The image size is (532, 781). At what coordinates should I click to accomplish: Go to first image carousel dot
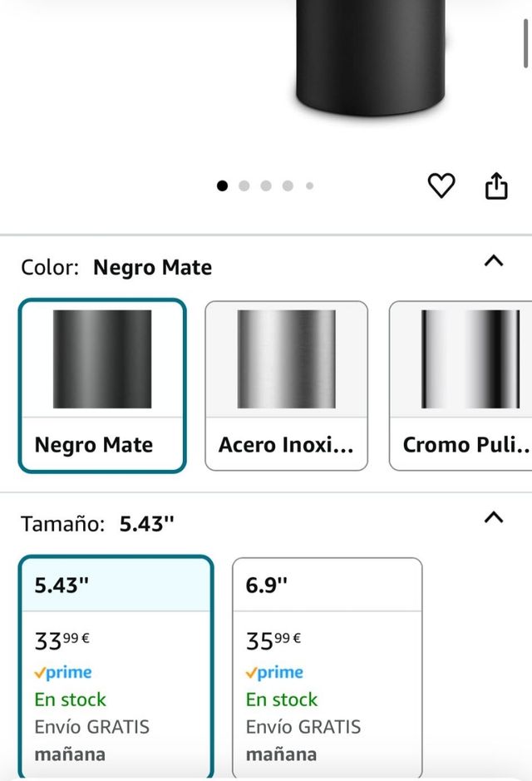tap(222, 185)
